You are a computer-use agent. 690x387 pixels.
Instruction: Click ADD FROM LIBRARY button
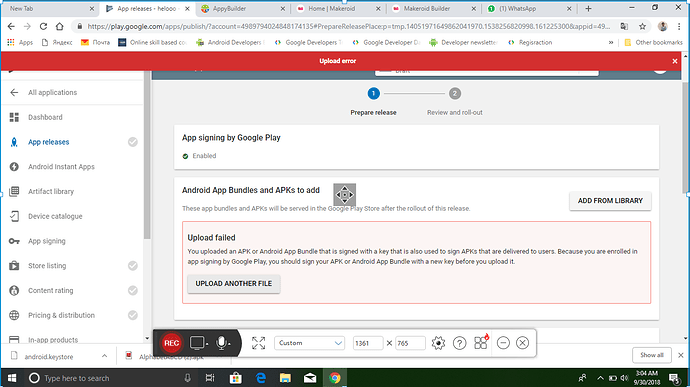click(x=610, y=201)
